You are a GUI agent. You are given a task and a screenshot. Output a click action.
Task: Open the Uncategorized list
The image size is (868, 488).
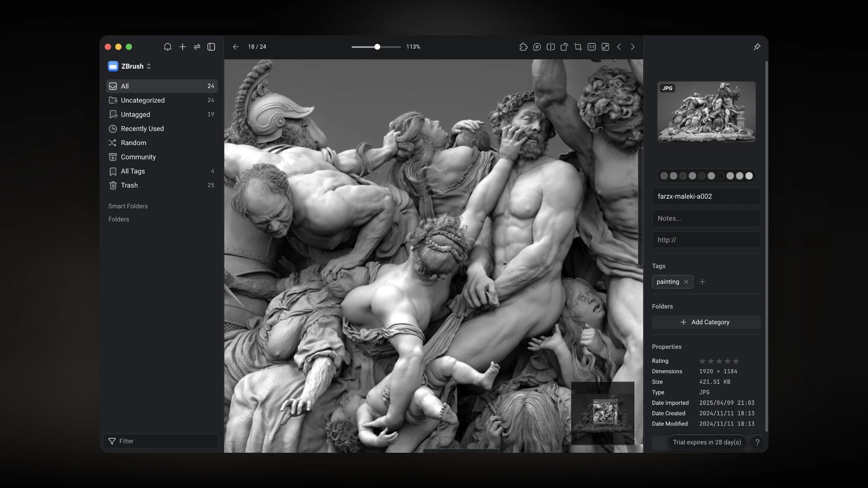click(162, 100)
